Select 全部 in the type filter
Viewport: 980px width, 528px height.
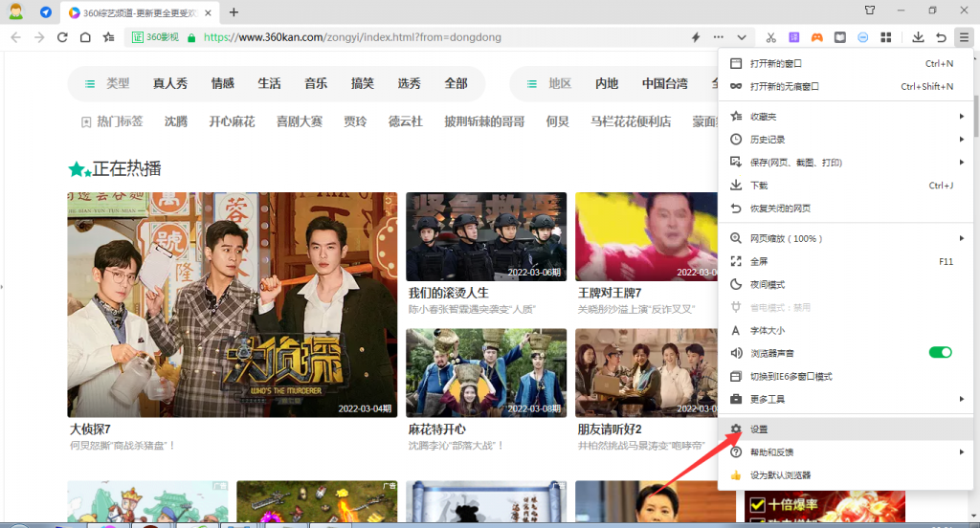457,84
